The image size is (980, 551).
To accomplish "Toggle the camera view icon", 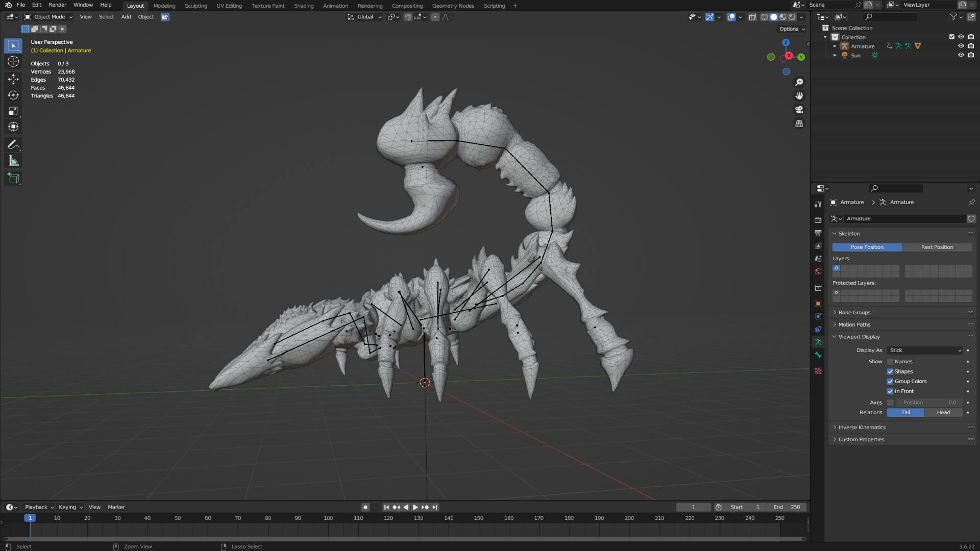I will 799,110.
